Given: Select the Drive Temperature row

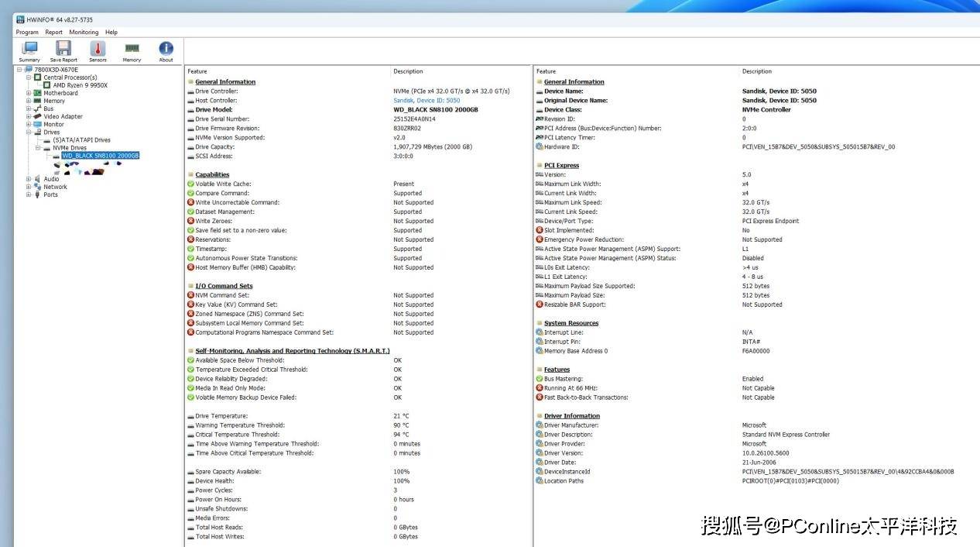Looking at the screenshot, I should tap(358, 416).
